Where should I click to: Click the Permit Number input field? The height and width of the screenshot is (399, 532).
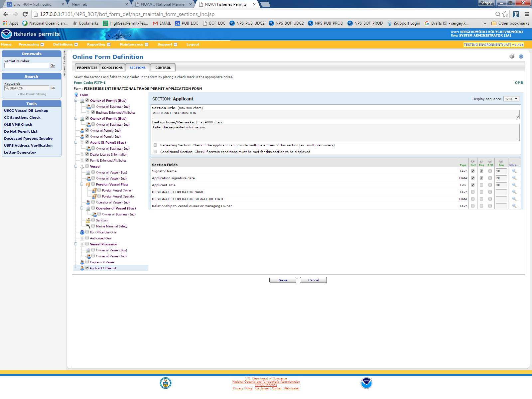pyautogui.click(x=27, y=66)
